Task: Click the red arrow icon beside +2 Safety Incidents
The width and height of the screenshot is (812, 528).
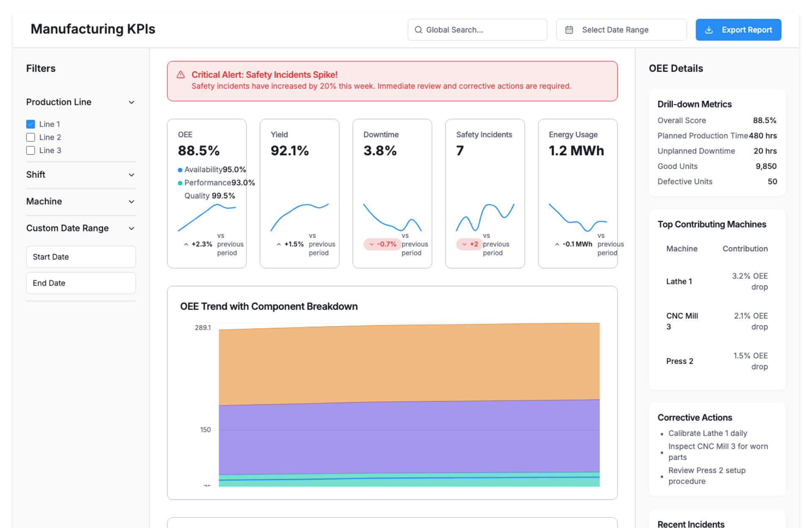Action: point(464,245)
